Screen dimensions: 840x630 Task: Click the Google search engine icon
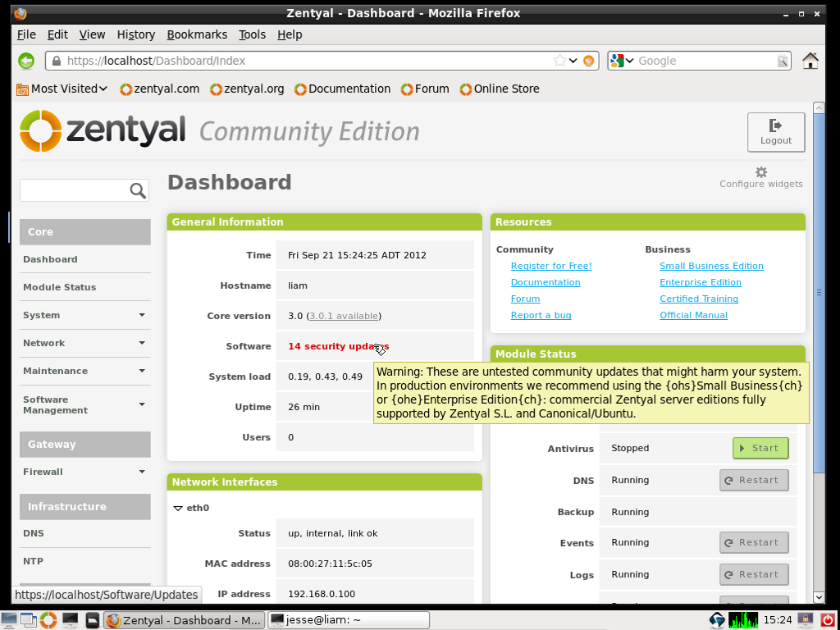[617, 61]
